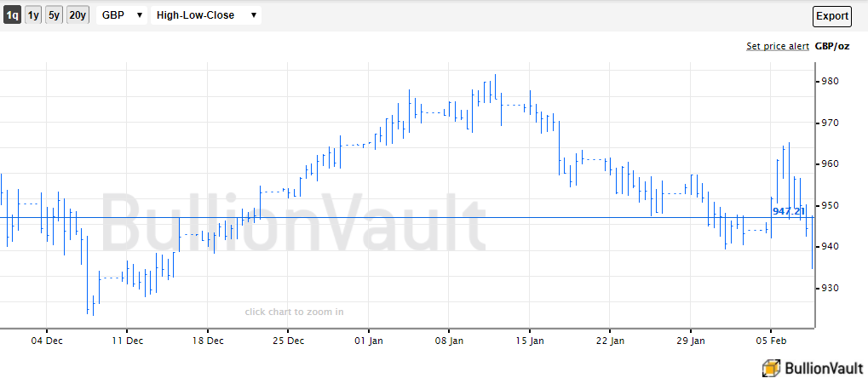Open the Set price alert link
This screenshot has width=868, height=384.
[777, 47]
